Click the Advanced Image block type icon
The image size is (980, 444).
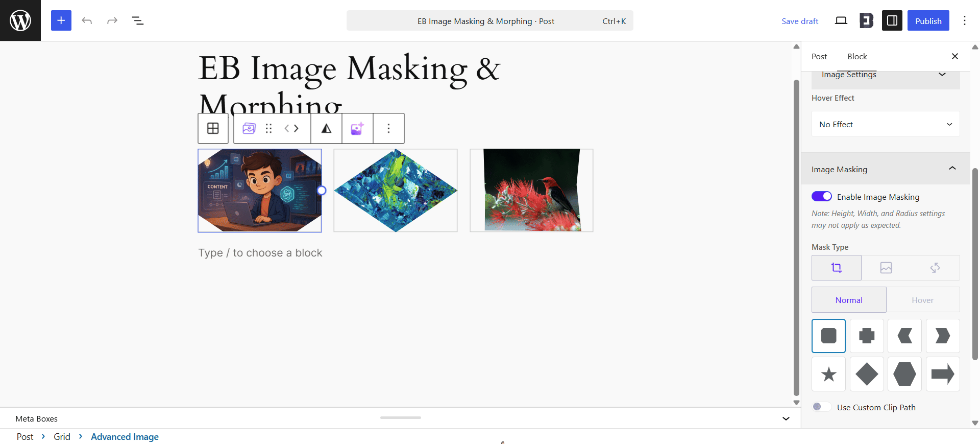249,128
